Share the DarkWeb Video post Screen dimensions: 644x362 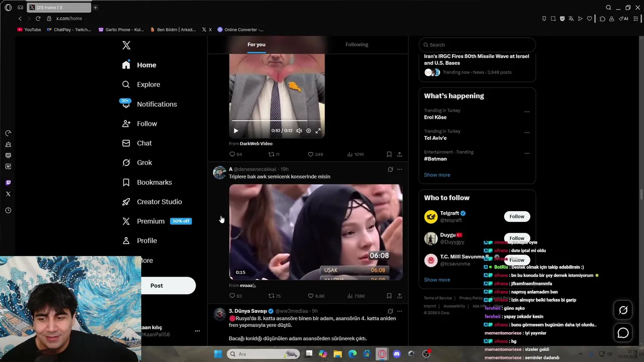coord(399,154)
